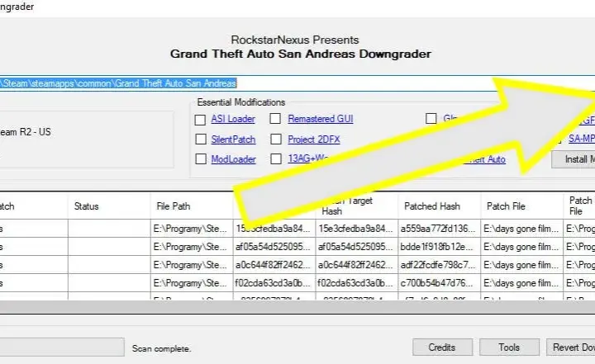Viewport: 595px width, 364px height.
Task: Follow the ModLoader link
Action: pos(233,159)
